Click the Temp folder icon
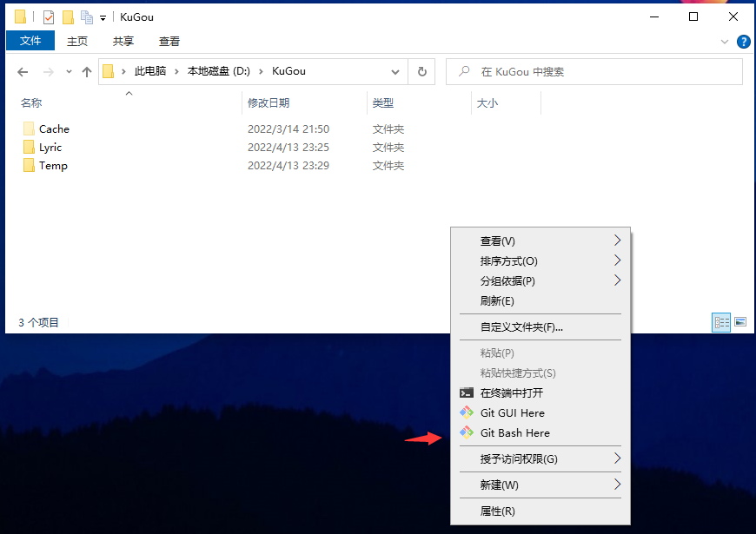This screenshot has height=534, width=756. pyautogui.click(x=29, y=165)
